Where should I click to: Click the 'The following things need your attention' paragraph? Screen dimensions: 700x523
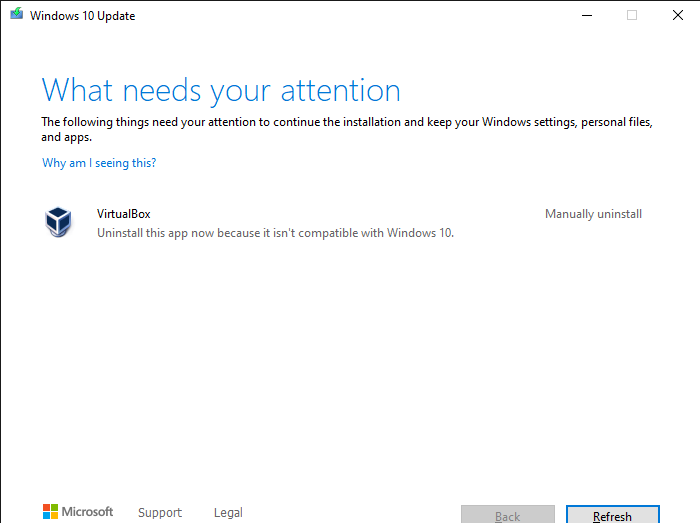(x=347, y=129)
